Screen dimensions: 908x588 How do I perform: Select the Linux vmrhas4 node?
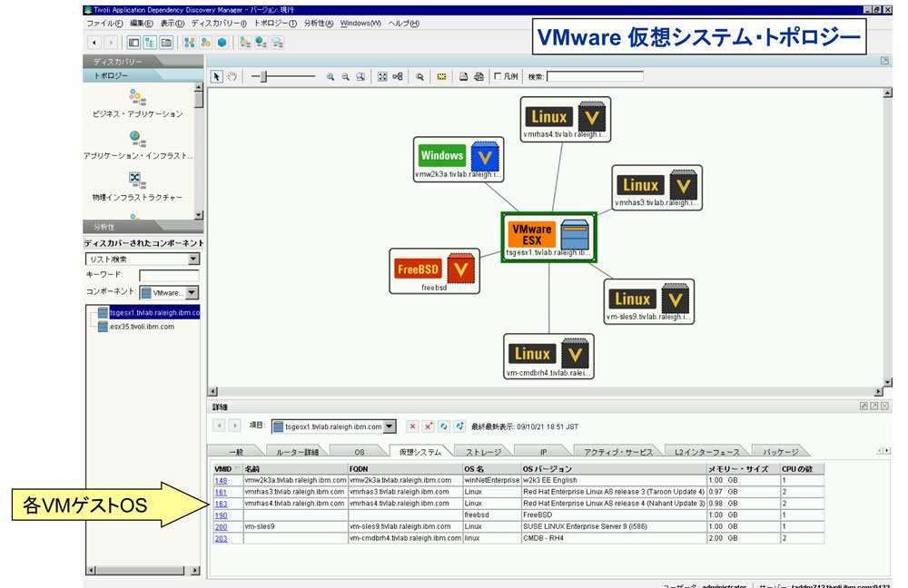click(565, 119)
